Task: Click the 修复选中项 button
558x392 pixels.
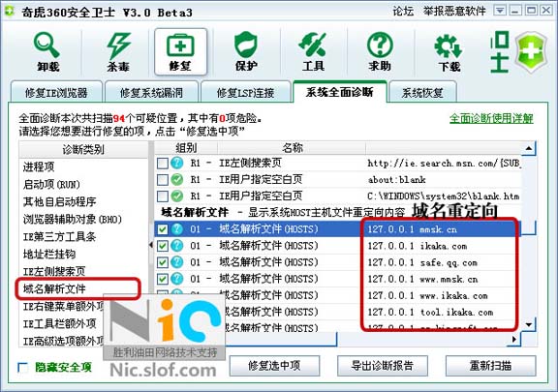Action: click(x=274, y=365)
